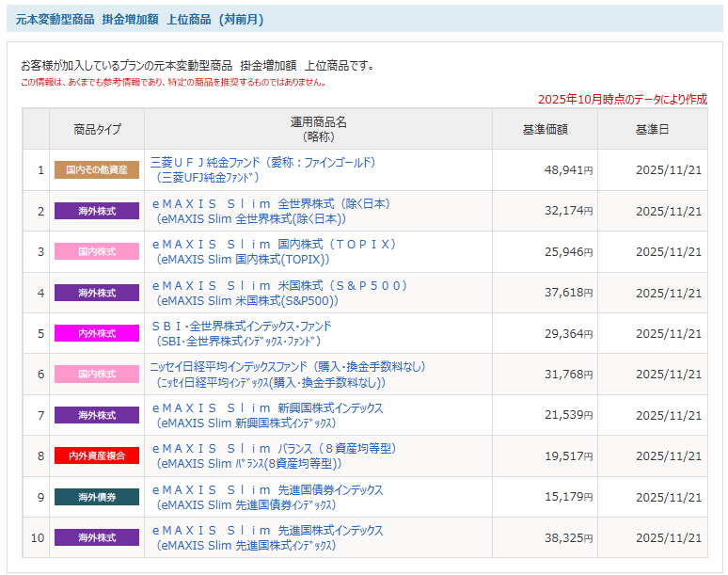Viewport: 728px width, 575px height.
Task: Select the price 38,325円
Action: (x=568, y=538)
